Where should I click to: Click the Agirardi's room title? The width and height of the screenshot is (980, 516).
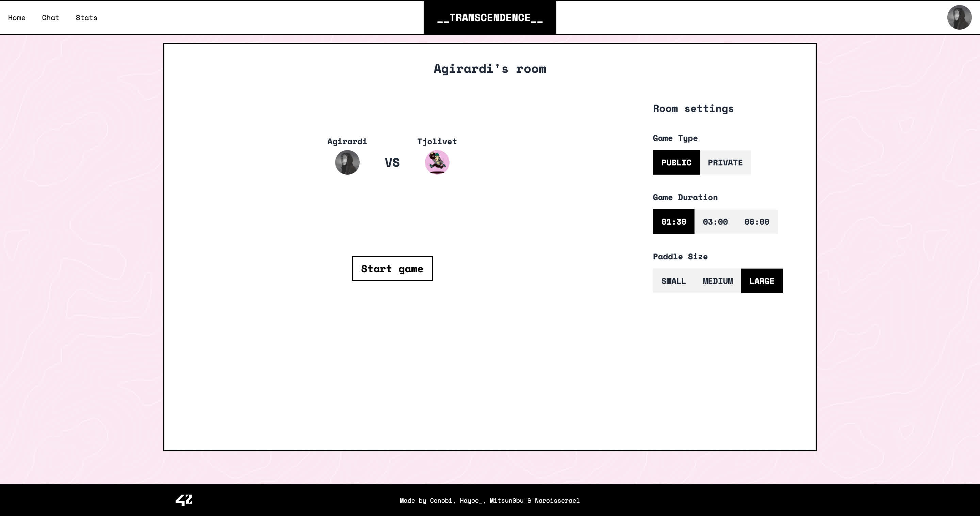[490, 69]
